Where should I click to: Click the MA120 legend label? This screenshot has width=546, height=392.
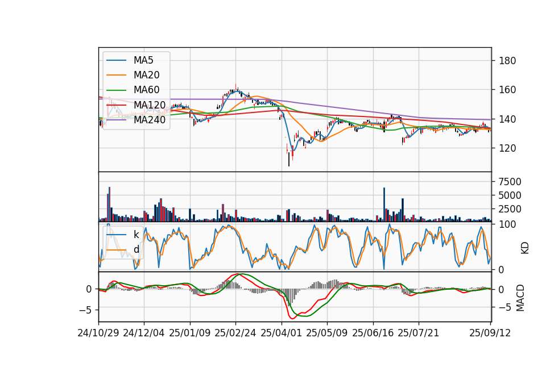pyautogui.click(x=150, y=105)
